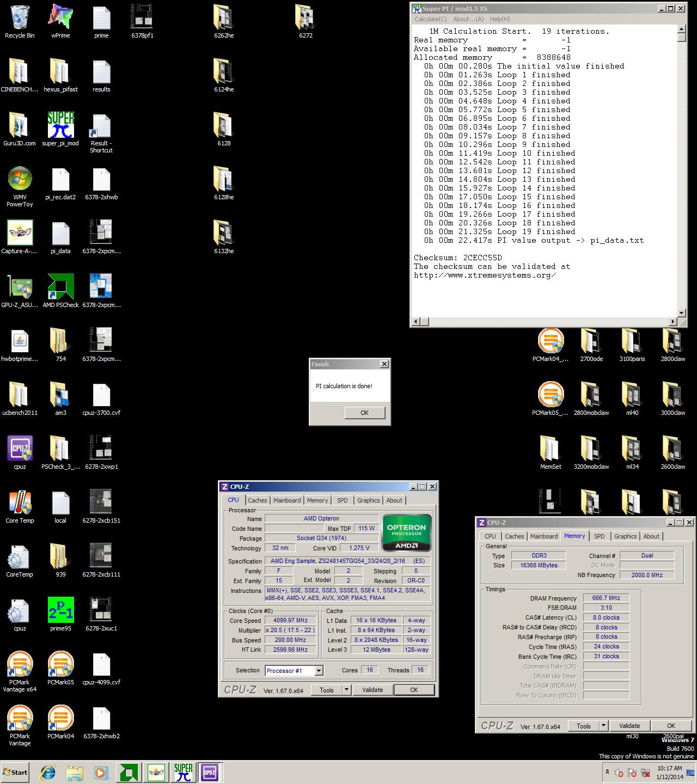
Task: Click the Start button
Action: pos(15,773)
